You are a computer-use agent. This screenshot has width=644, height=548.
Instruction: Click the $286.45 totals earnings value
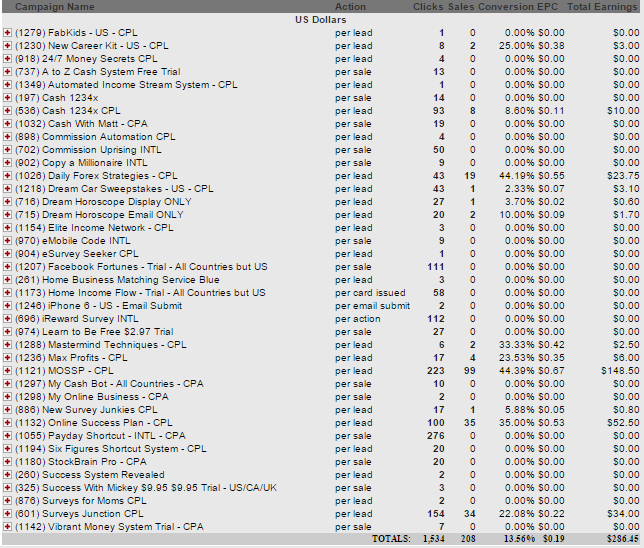(623, 539)
